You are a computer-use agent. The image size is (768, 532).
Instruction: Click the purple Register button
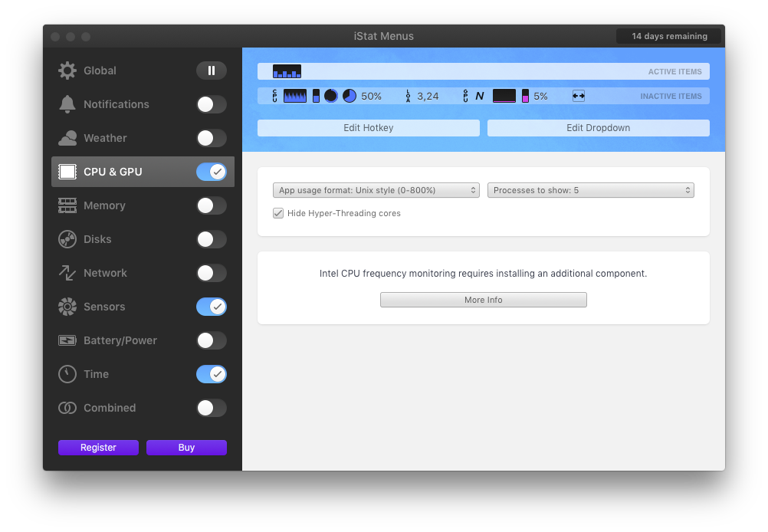click(98, 448)
